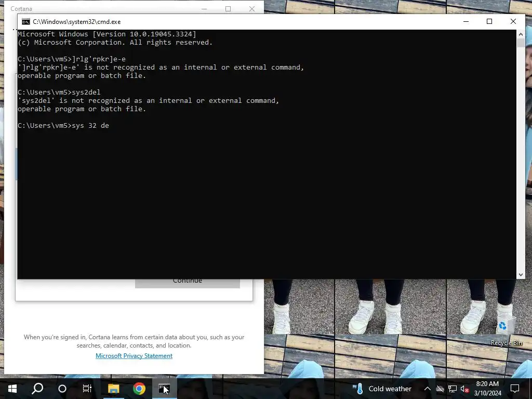Minimize the cmd.exe window

point(466,21)
